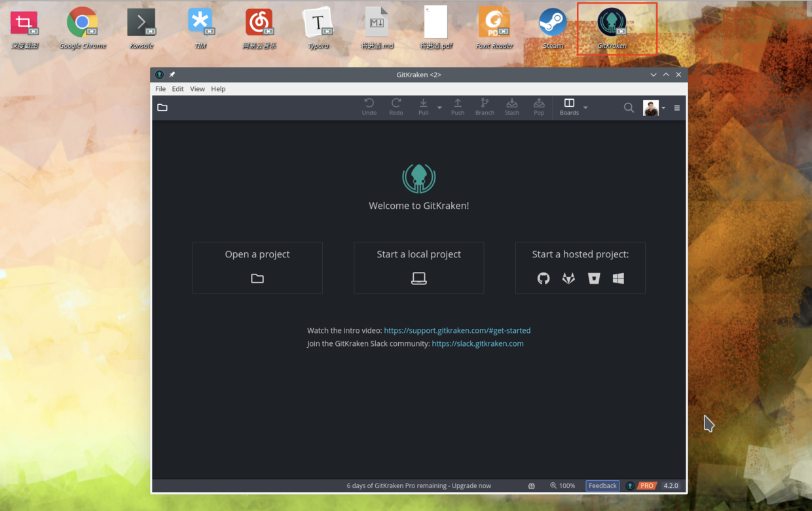Open the Konsole desktop icon

141,28
